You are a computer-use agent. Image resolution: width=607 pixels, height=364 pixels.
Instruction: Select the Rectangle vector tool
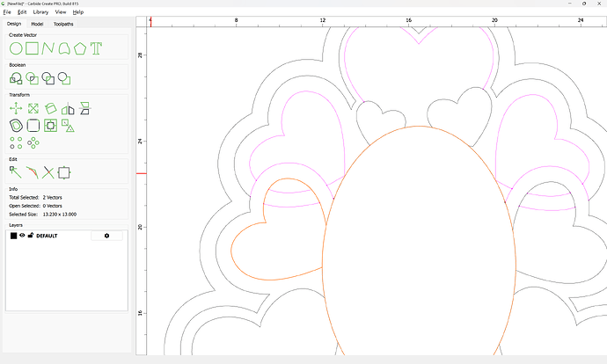(x=33, y=48)
